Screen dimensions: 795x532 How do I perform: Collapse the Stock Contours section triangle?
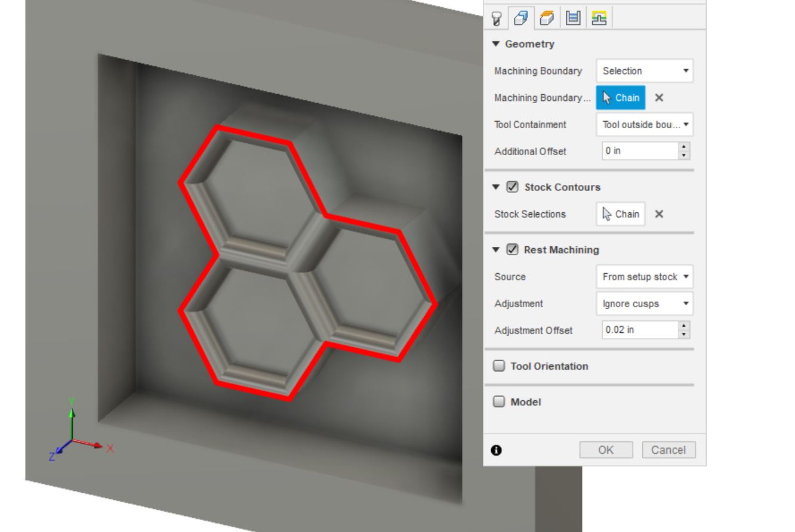click(497, 187)
